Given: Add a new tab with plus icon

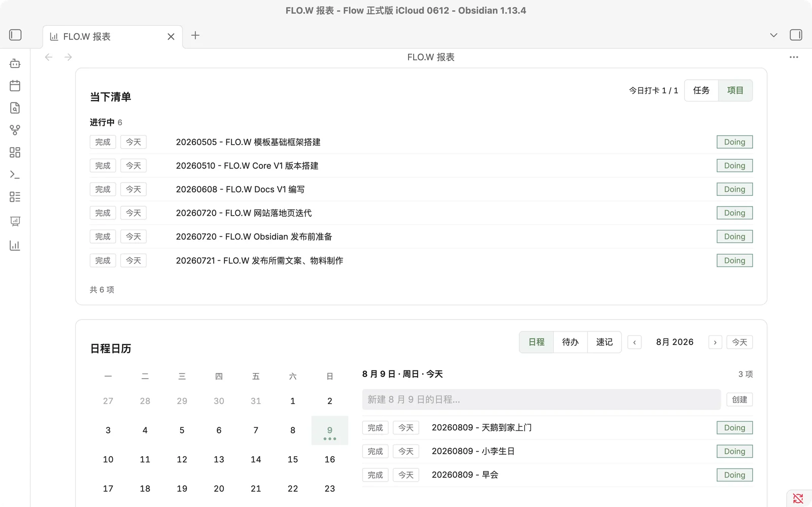Looking at the screenshot, I should [x=195, y=36].
